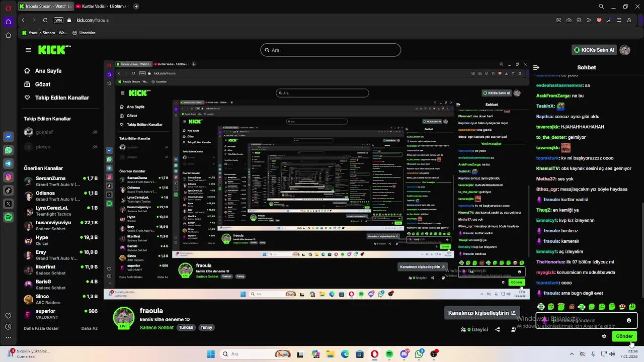Viewport: 644px width, 362px height.
Task: Open new tab plus button
Action: (136, 7)
